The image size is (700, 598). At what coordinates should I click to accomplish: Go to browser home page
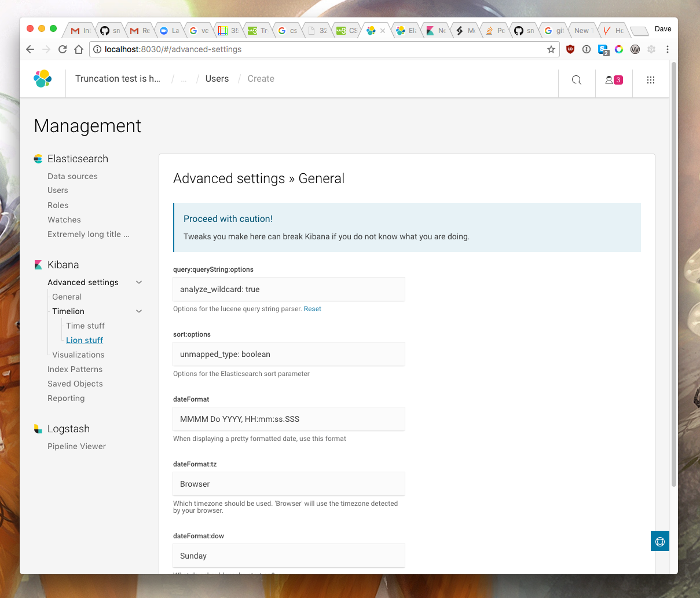pyautogui.click(x=79, y=49)
